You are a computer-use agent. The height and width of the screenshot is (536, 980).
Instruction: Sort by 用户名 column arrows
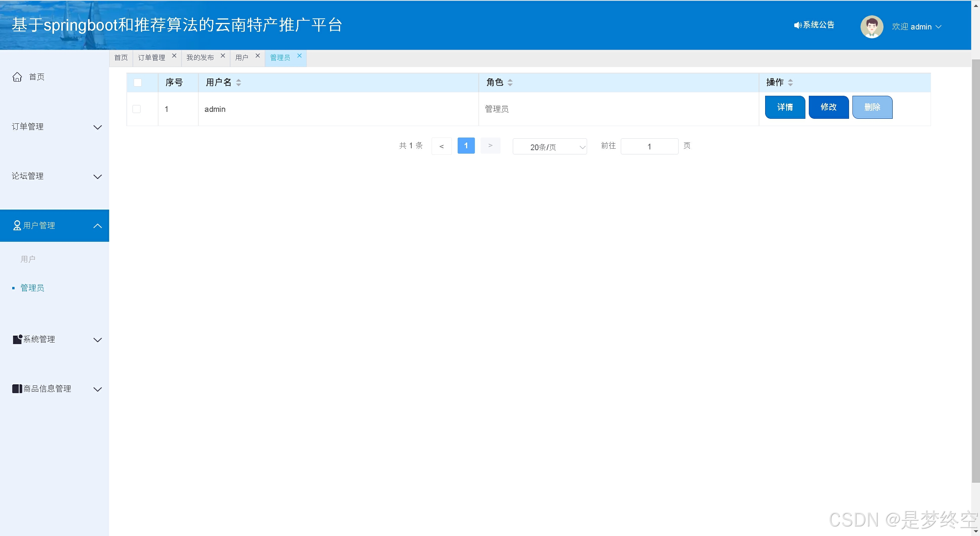239,82
